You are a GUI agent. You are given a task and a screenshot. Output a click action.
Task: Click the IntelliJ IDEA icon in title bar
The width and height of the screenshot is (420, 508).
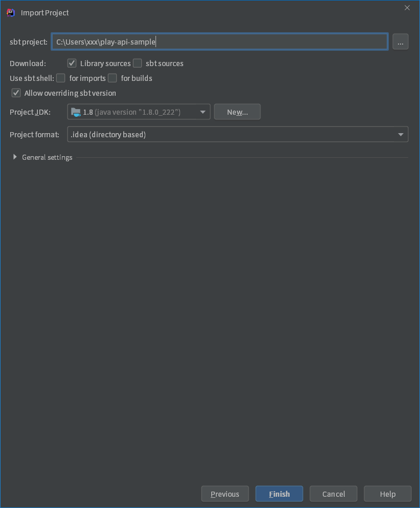[10, 12]
